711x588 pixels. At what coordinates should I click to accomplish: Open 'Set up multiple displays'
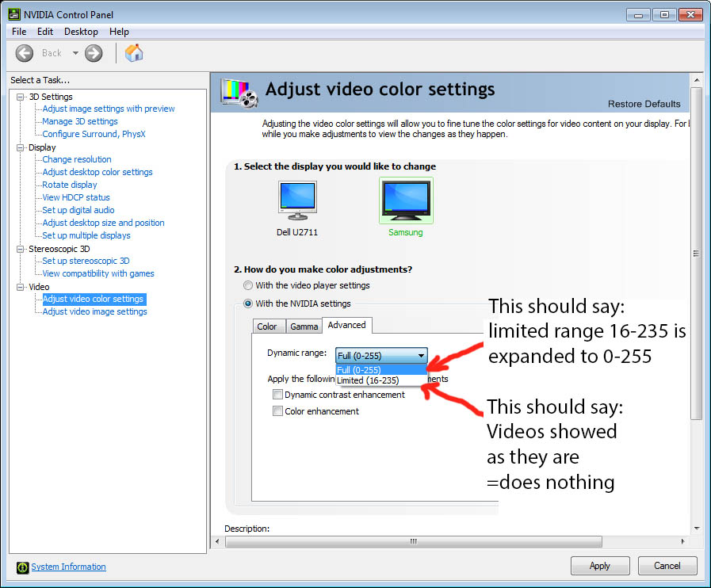coord(86,235)
